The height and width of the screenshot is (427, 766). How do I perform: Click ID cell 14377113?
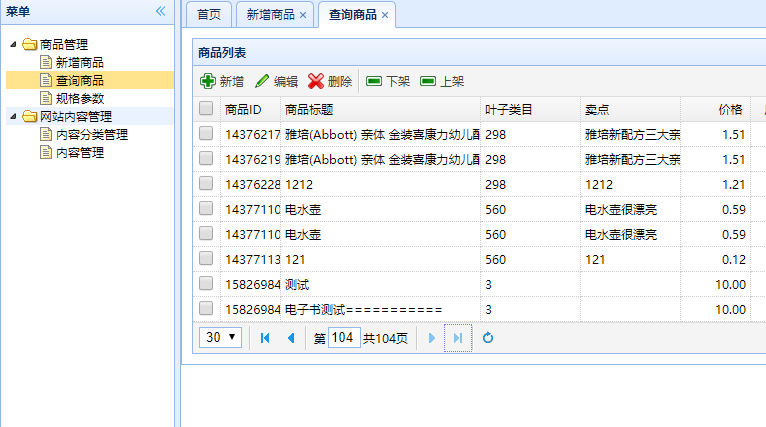pos(253,259)
